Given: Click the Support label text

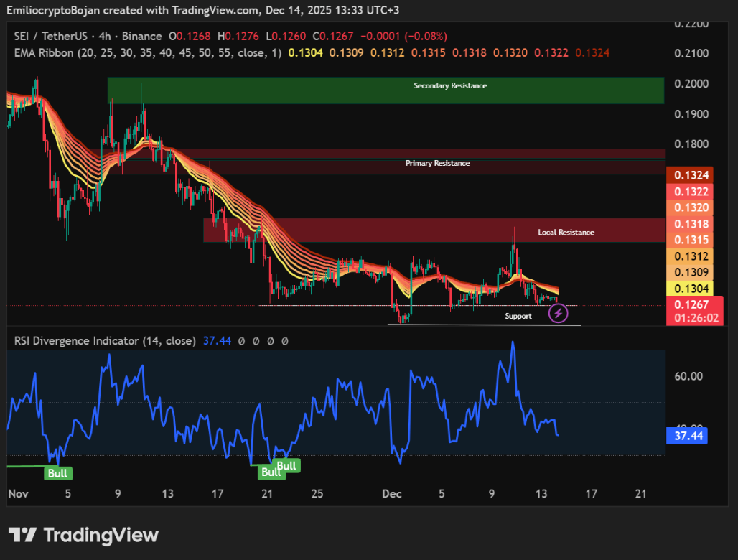Looking at the screenshot, I should coord(518,316).
